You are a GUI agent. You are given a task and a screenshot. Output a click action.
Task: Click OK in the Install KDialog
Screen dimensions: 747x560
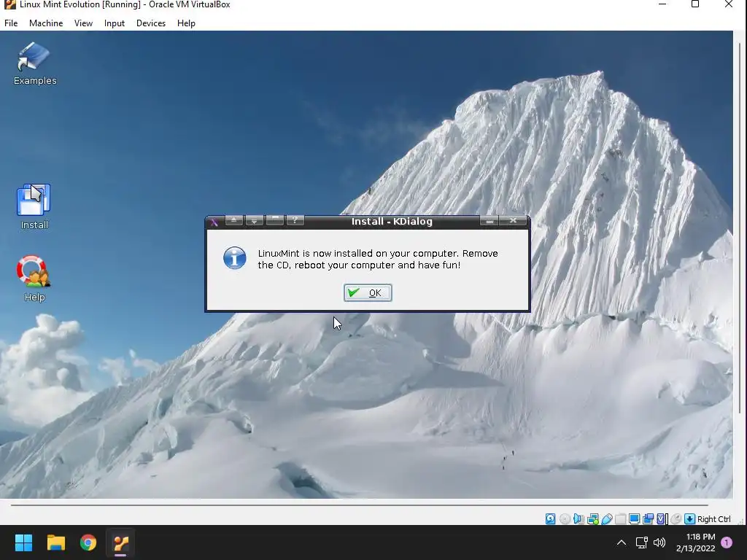click(368, 293)
